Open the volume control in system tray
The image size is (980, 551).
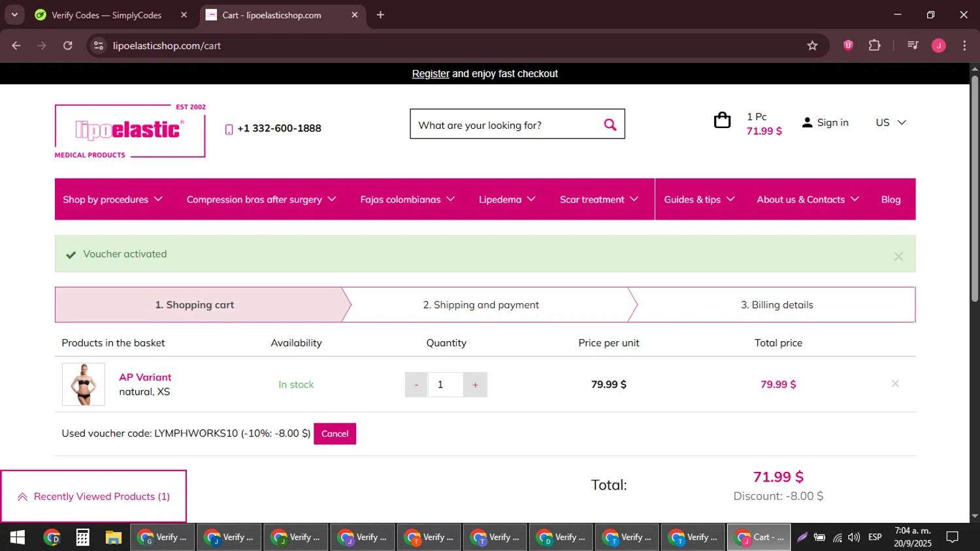[854, 537]
